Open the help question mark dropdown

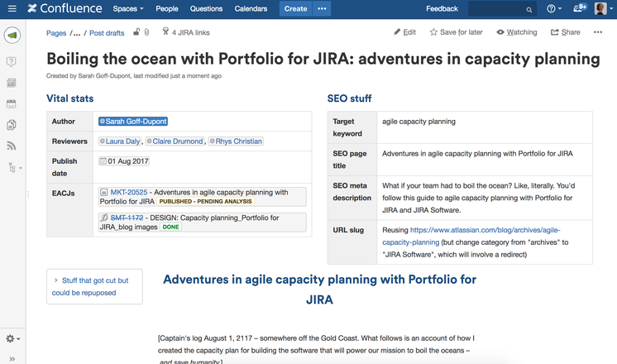click(x=553, y=9)
